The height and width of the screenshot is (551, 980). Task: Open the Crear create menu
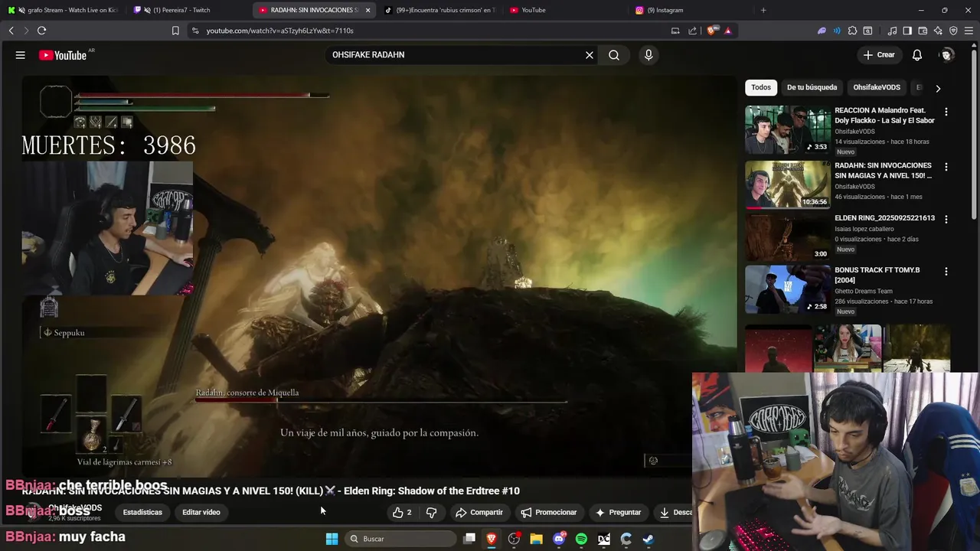879,55
